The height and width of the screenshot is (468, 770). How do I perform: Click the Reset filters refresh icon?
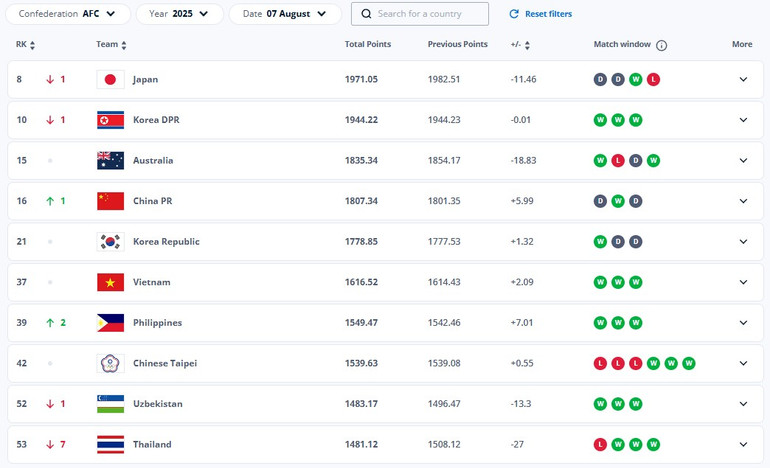pos(514,14)
